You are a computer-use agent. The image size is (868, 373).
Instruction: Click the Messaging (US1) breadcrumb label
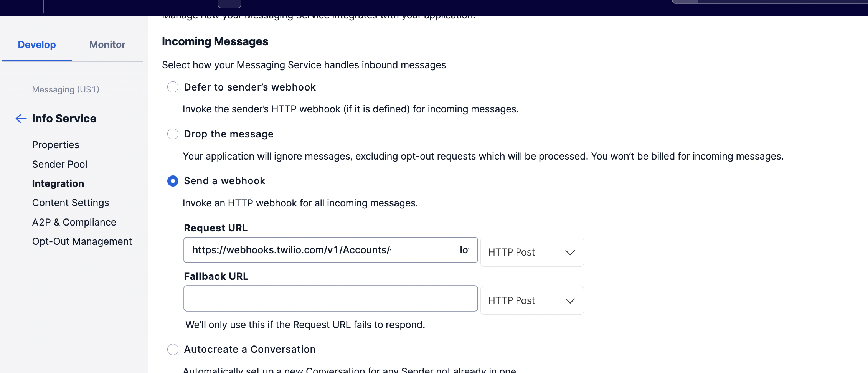66,89
